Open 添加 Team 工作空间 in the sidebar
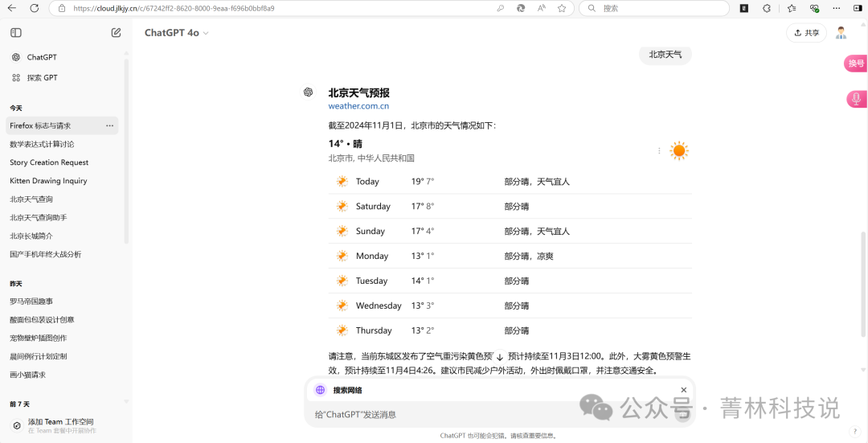Viewport: 868px width, 443px height. (60, 422)
